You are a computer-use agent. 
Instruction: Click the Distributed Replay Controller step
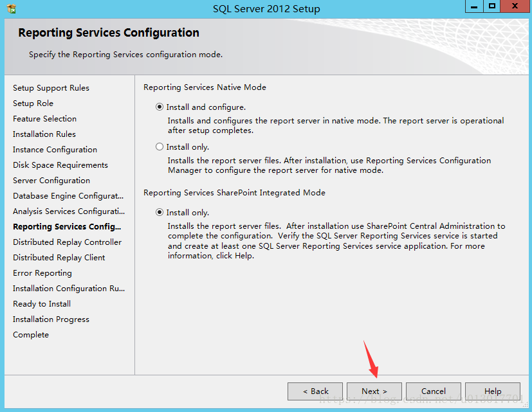(x=67, y=242)
